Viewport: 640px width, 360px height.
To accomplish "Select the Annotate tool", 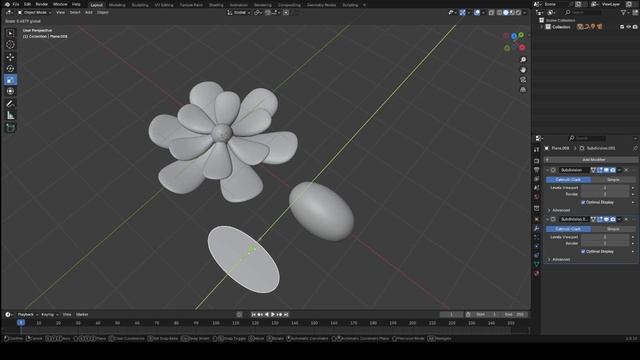I will (10, 104).
